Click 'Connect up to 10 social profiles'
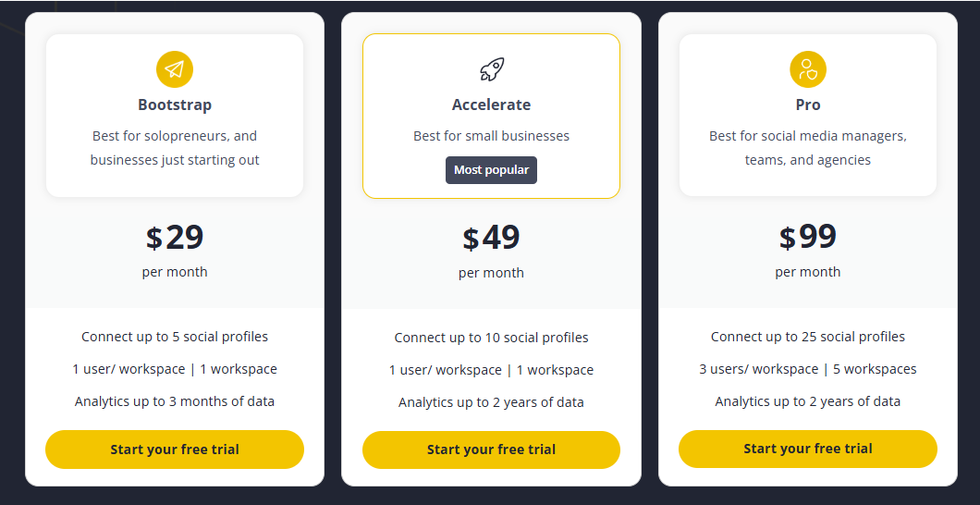The height and width of the screenshot is (505, 980). [491, 338]
